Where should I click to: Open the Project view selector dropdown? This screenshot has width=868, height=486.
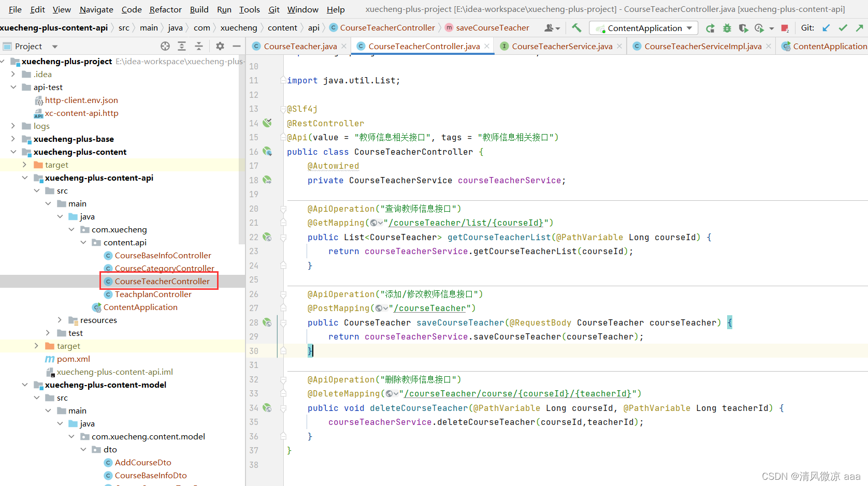tap(55, 47)
